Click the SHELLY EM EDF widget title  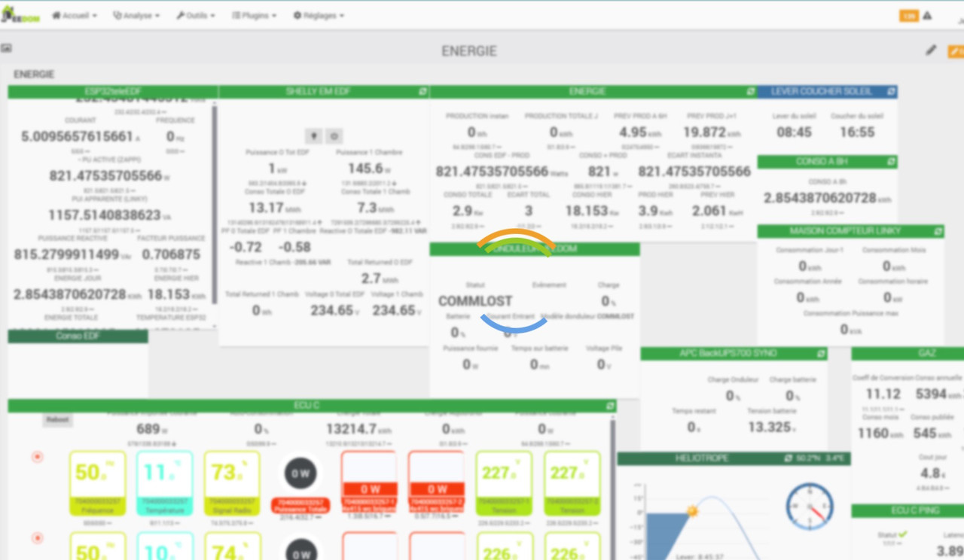317,91
